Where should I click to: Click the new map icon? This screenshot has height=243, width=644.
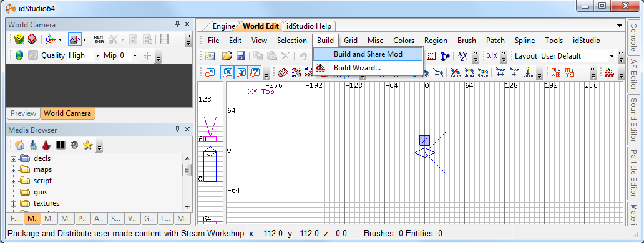(x=210, y=55)
